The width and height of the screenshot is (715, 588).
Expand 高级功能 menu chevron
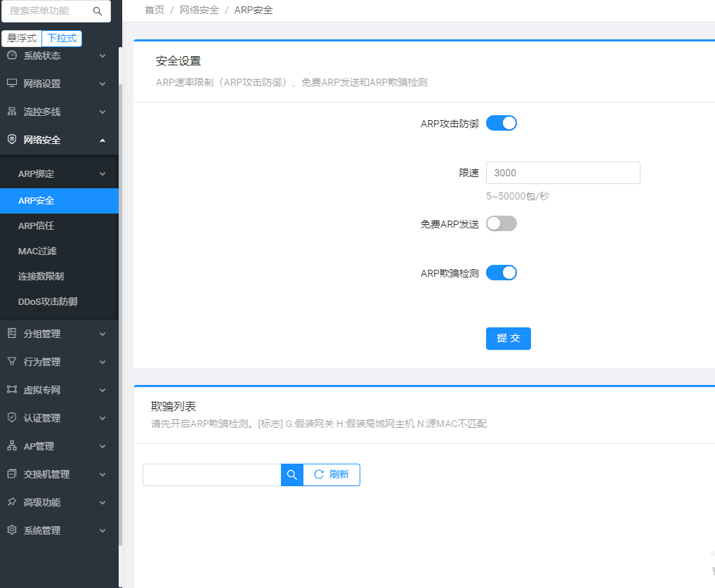[x=103, y=503]
